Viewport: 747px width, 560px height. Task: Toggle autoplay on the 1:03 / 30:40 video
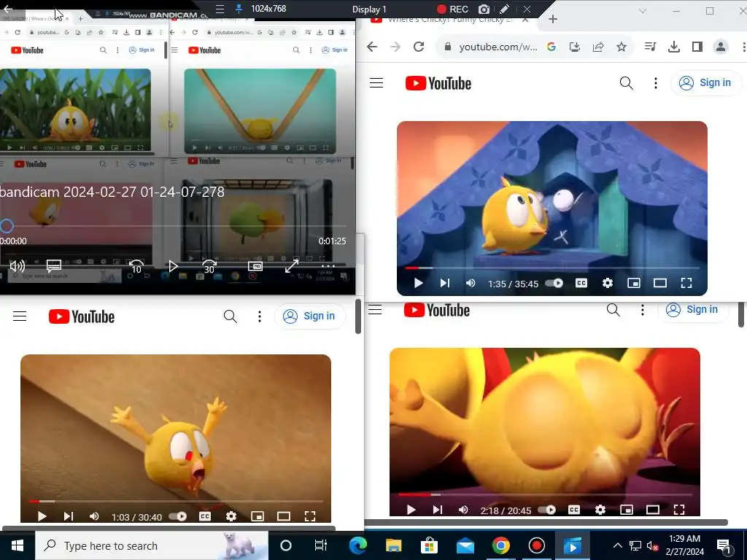[178, 516]
